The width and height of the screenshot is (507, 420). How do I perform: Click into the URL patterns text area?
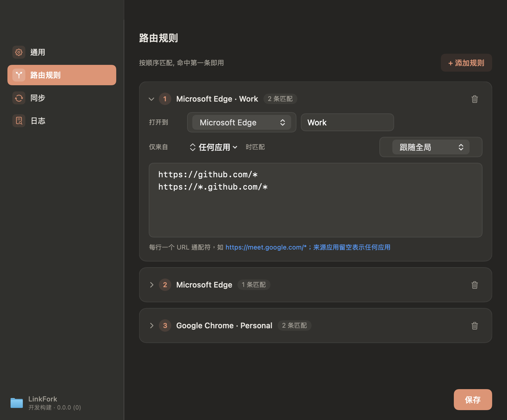316,200
